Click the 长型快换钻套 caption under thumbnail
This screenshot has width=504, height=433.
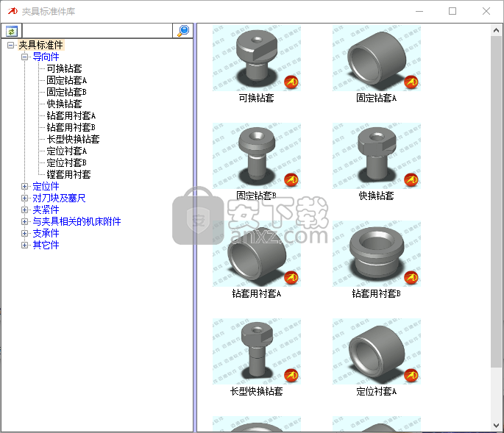pyautogui.click(x=257, y=391)
